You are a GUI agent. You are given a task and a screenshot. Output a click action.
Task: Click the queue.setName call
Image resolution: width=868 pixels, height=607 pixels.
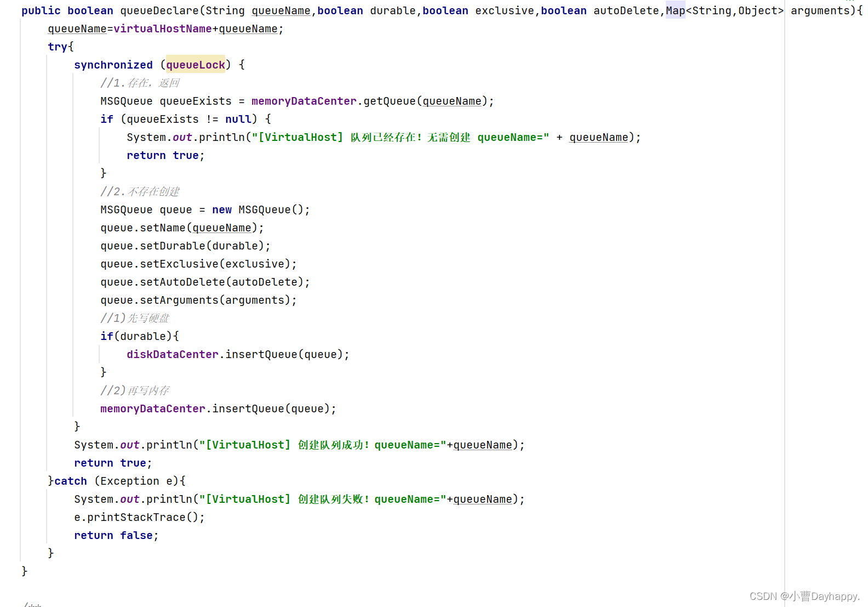(182, 228)
